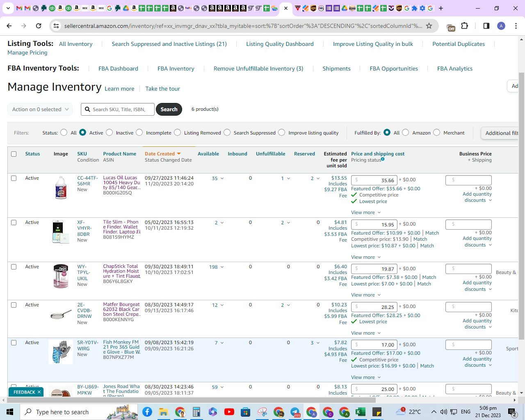The height and width of the screenshot is (420, 525).
Task: Open File Explorer from the taskbar
Action: (x=163, y=412)
